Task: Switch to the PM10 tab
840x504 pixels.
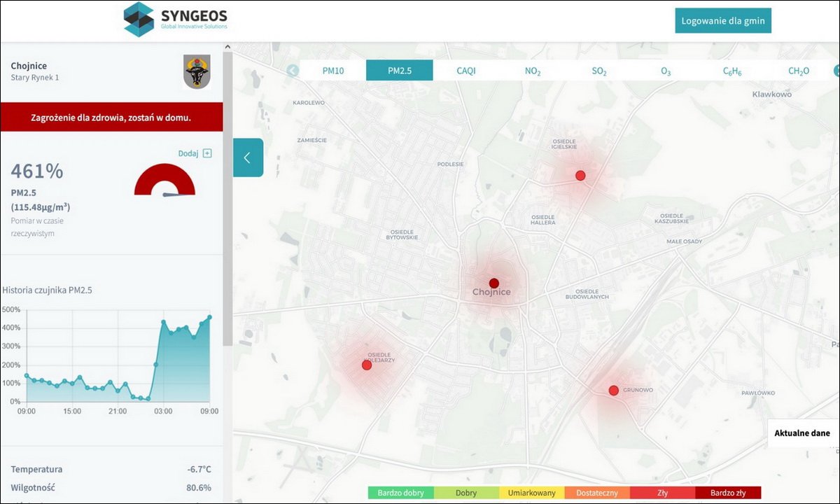Action: tap(333, 71)
